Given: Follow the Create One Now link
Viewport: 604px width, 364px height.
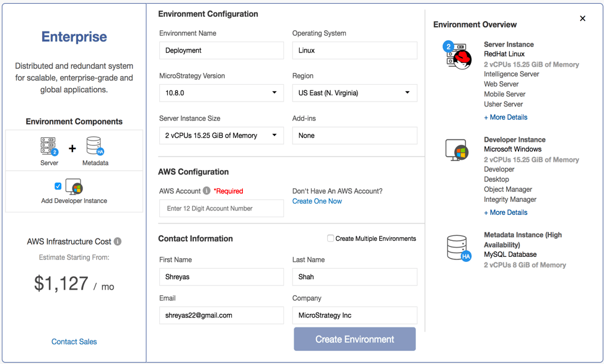Looking at the screenshot, I should point(317,201).
